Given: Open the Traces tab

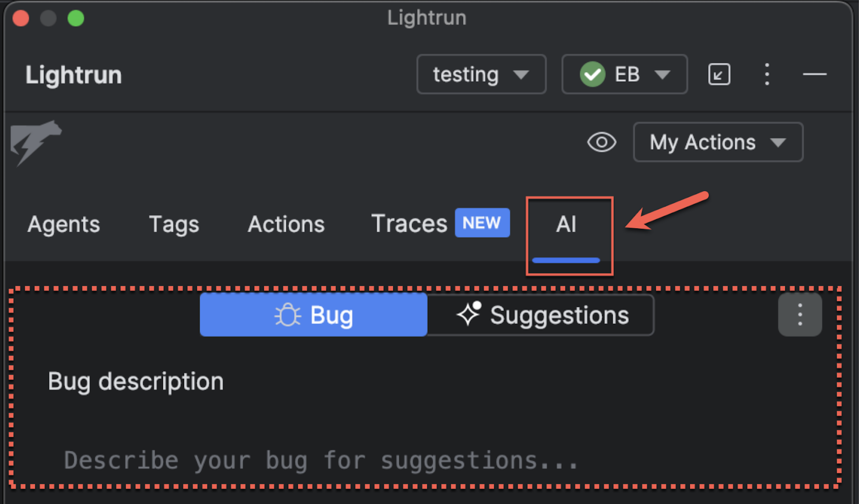Looking at the screenshot, I should click(x=409, y=224).
